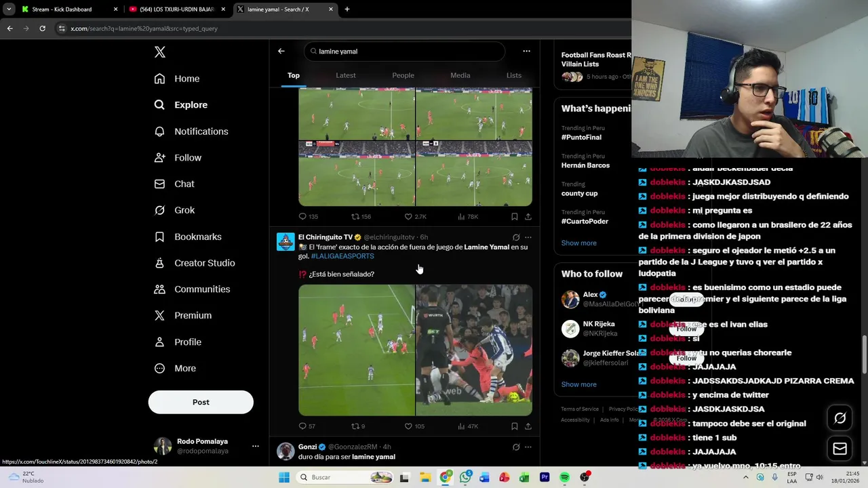Open El Chiringuito TV profile name
868x488 pixels.
pyautogui.click(x=325, y=237)
